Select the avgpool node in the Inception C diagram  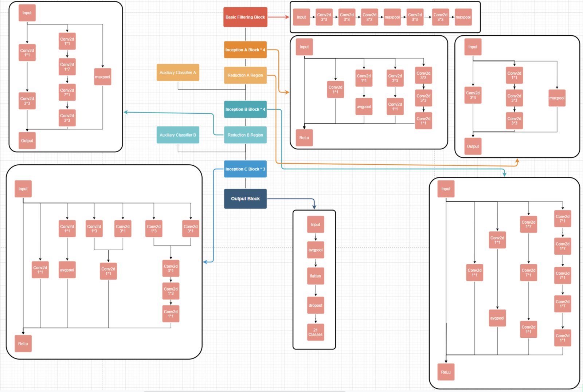pos(67,270)
